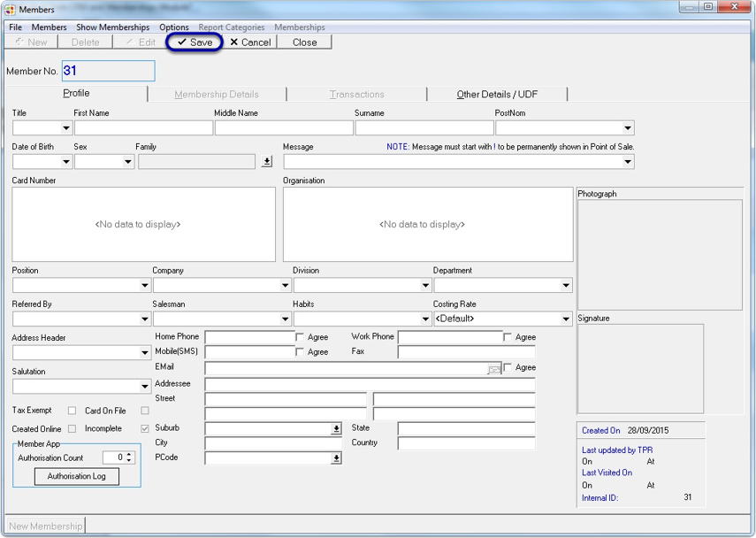
Task: Open the Title dropdown
Action: [67, 127]
